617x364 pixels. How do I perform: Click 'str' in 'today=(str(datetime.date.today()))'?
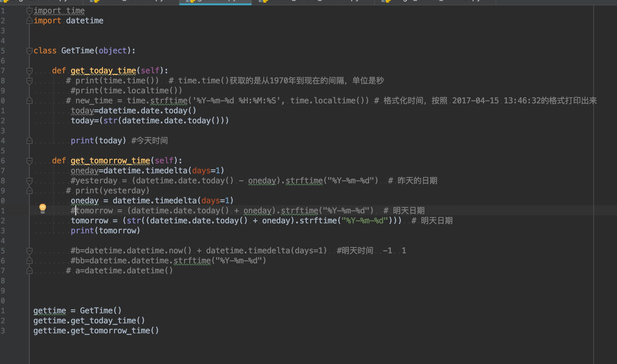110,121
